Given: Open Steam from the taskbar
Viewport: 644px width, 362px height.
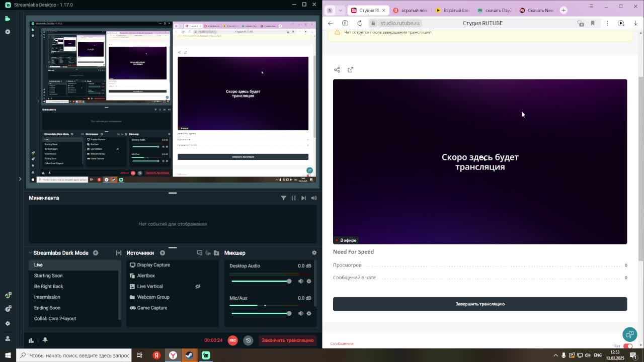Looking at the screenshot, I should click(x=189, y=355).
